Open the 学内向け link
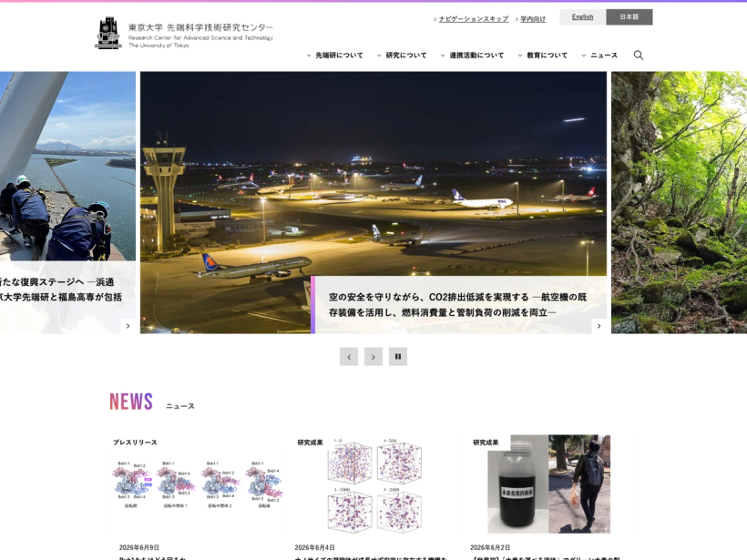Screen dimensions: 747x560 [x=533, y=19]
